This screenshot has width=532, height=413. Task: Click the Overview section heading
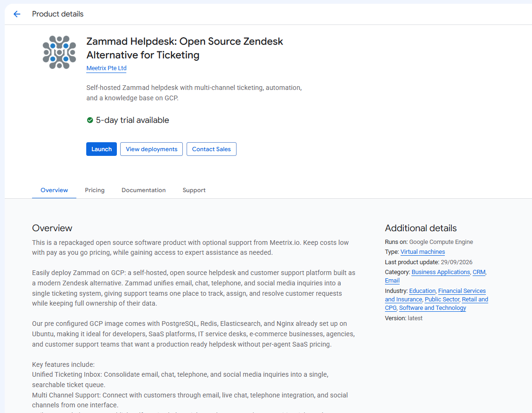click(x=52, y=228)
